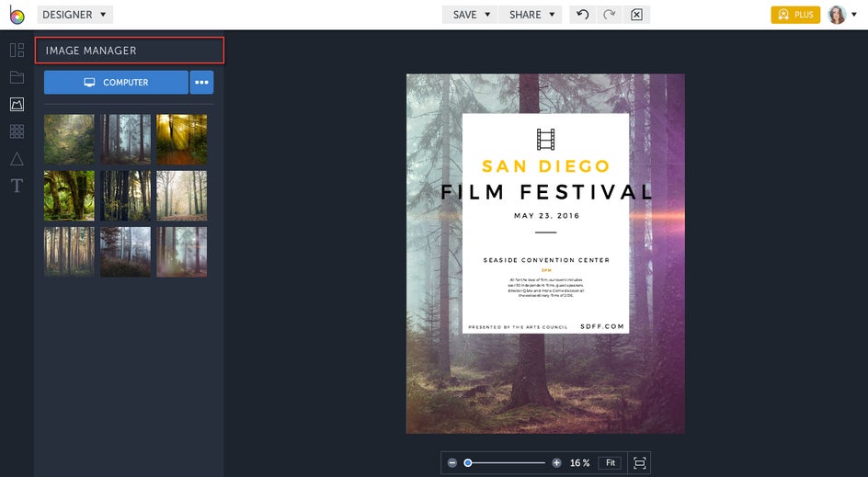Image resolution: width=868 pixels, height=477 pixels.
Task: Click the zoom slider handle
Action: [468, 462]
